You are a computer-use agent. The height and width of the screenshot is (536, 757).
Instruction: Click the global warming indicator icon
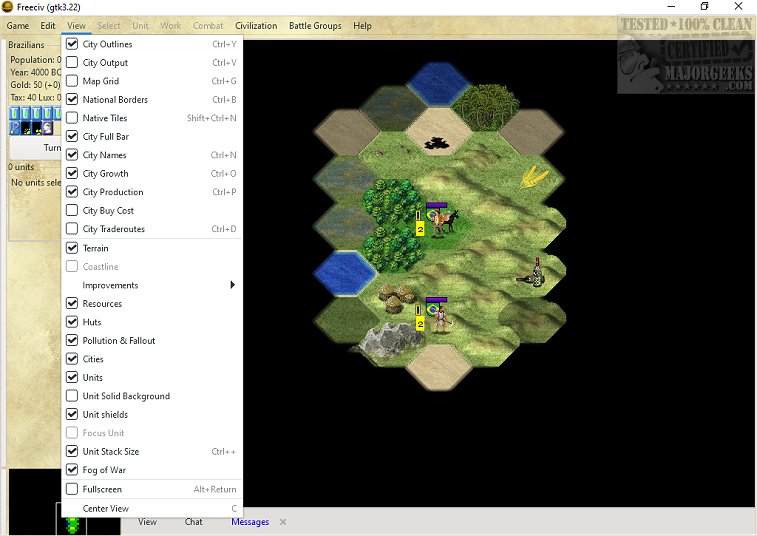(26, 128)
